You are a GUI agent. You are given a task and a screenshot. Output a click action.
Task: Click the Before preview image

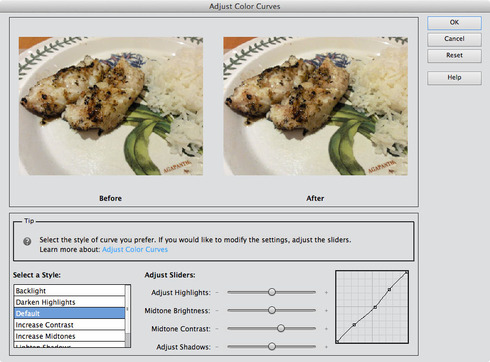111,106
